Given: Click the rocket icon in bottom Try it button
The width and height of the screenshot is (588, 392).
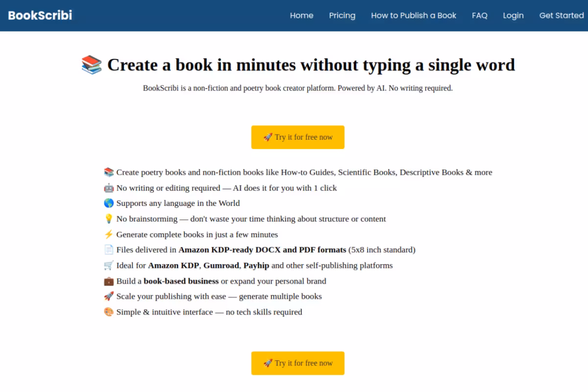Looking at the screenshot, I should tap(268, 363).
